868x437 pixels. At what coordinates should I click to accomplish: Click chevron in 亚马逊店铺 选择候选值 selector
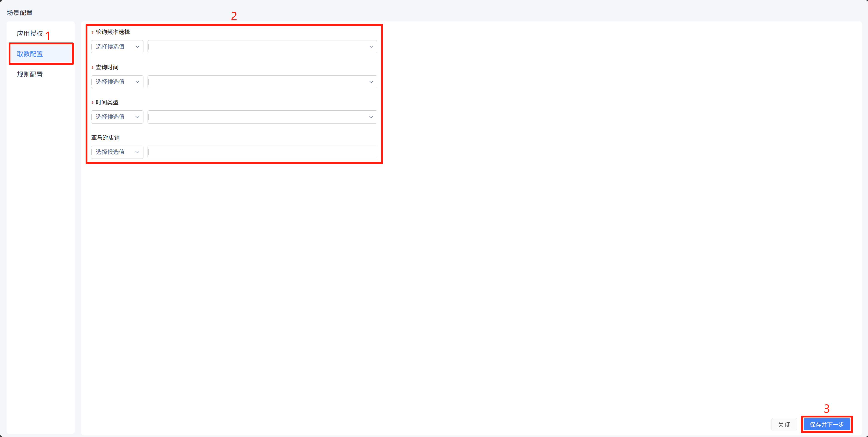coord(137,152)
